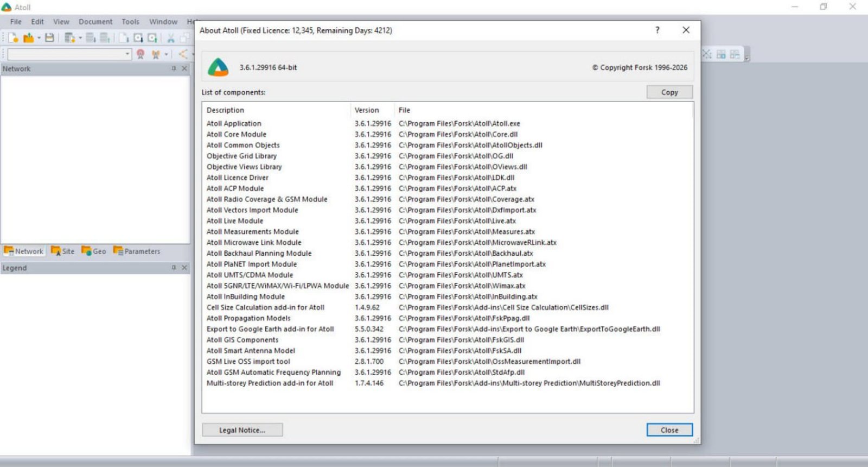The width and height of the screenshot is (868, 467).
Task: Open the Document menu
Action: tap(95, 22)
